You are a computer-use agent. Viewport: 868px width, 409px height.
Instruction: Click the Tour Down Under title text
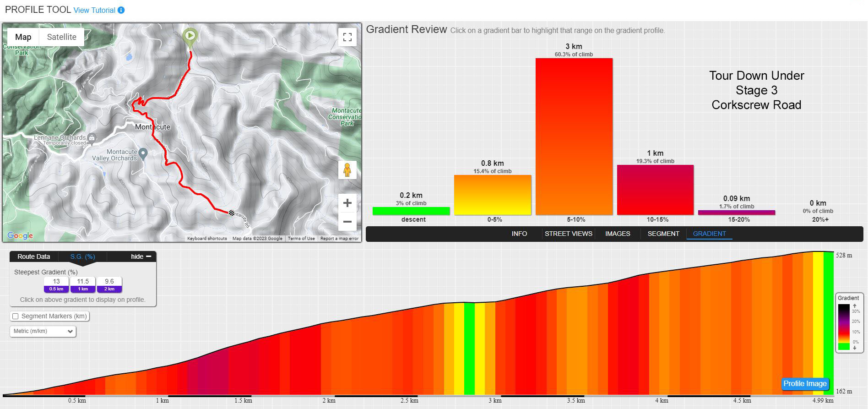(757, 76)
